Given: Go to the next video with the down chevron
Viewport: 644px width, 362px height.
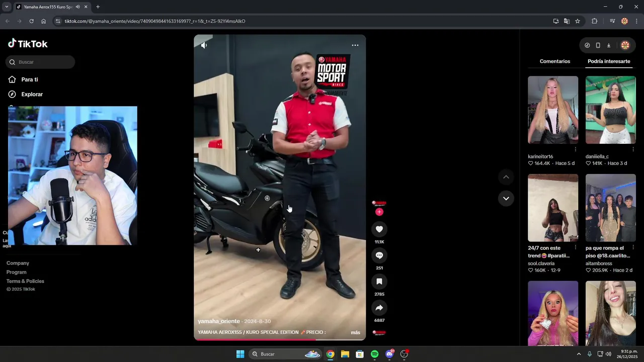Looking at the screenshot, I should (506, 198).
